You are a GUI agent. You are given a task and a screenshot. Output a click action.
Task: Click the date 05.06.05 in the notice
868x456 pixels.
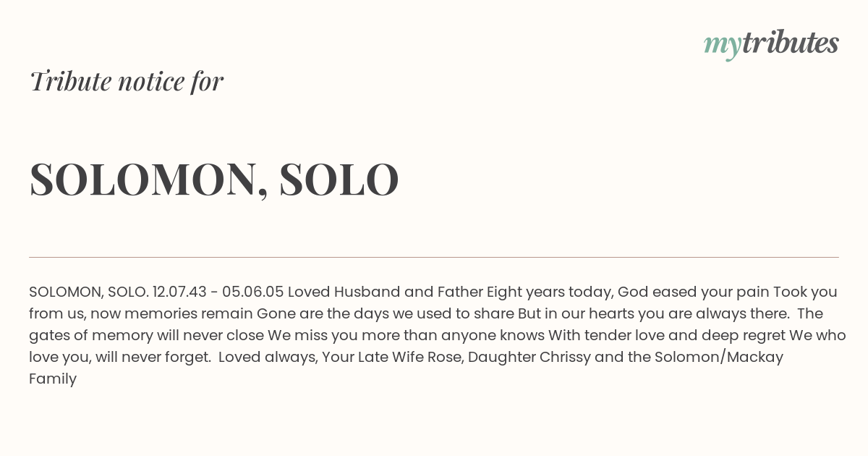point(253,292)
